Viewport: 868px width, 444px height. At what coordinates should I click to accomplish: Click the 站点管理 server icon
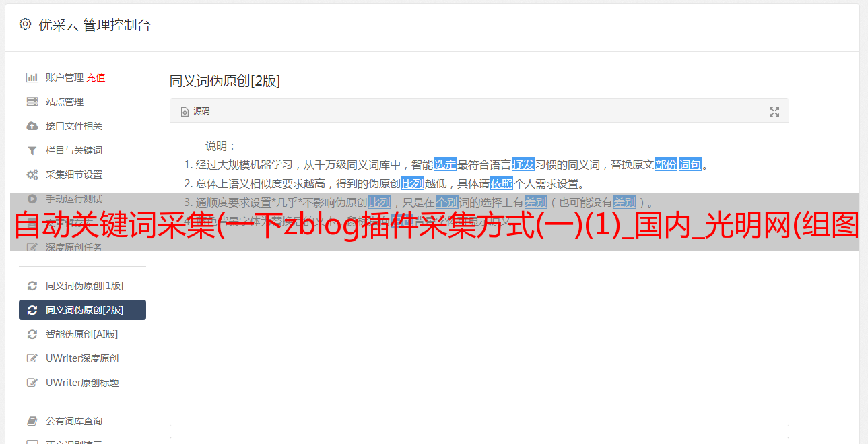[32, 102]
